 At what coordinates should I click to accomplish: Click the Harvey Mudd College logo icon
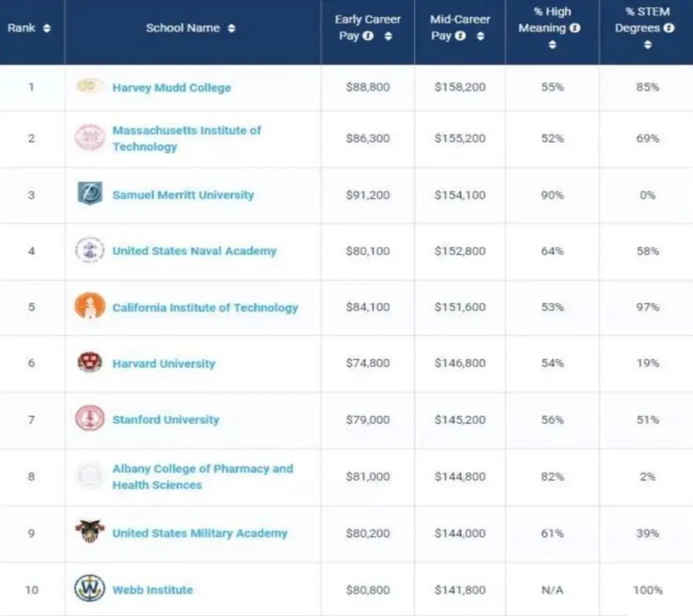click(89, 86)
